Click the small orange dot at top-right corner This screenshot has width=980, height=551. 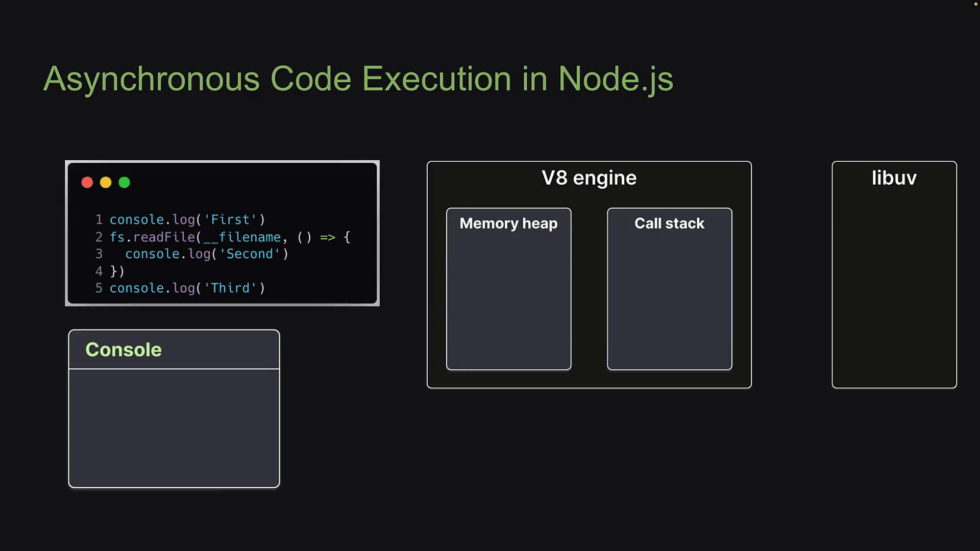point(975,4)
